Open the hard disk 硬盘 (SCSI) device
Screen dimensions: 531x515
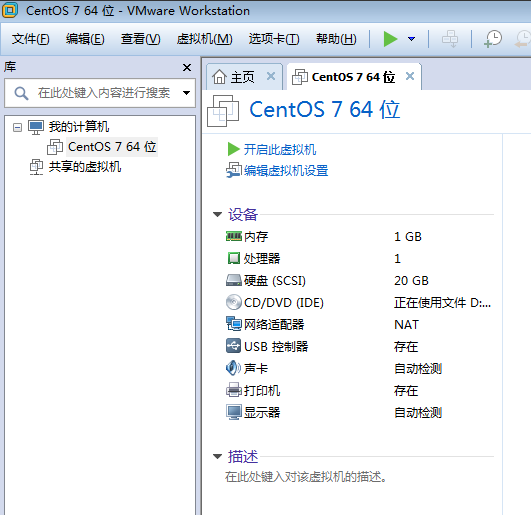266,280
